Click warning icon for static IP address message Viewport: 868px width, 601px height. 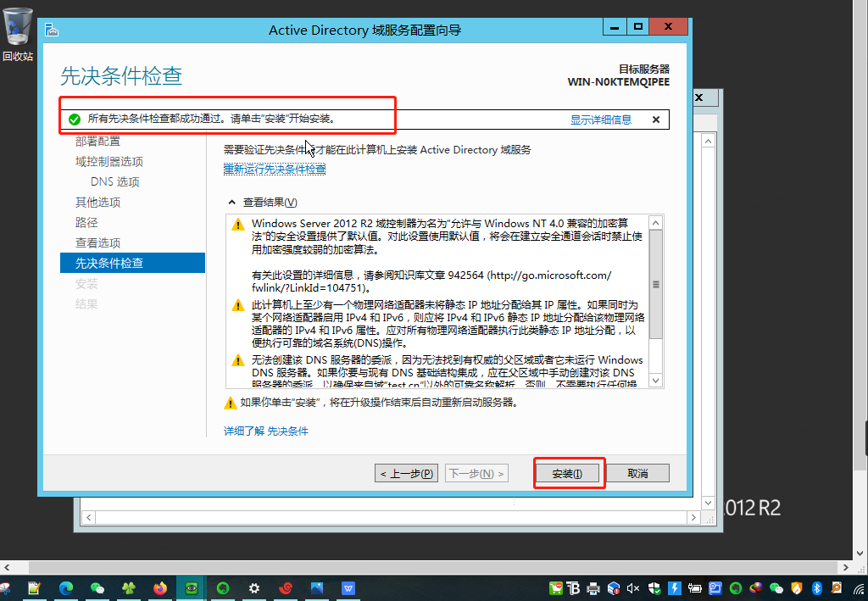(x=238, y=305)
